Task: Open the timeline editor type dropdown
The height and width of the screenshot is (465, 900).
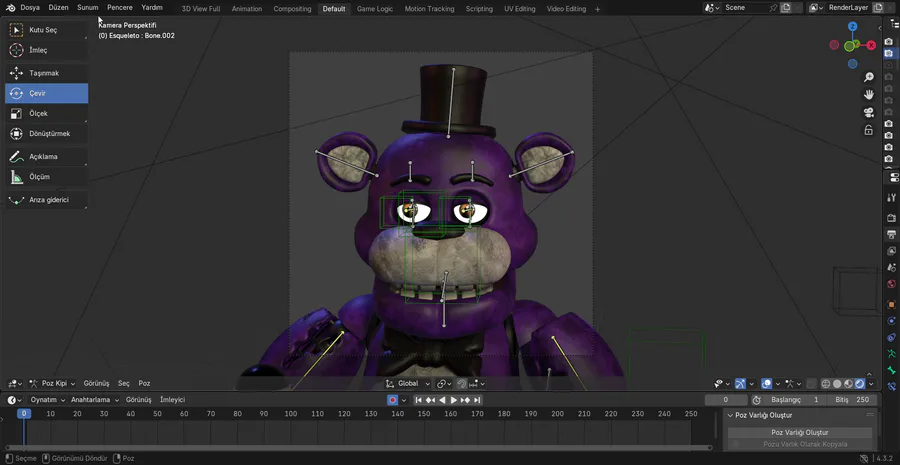Action: coord(14,400)
